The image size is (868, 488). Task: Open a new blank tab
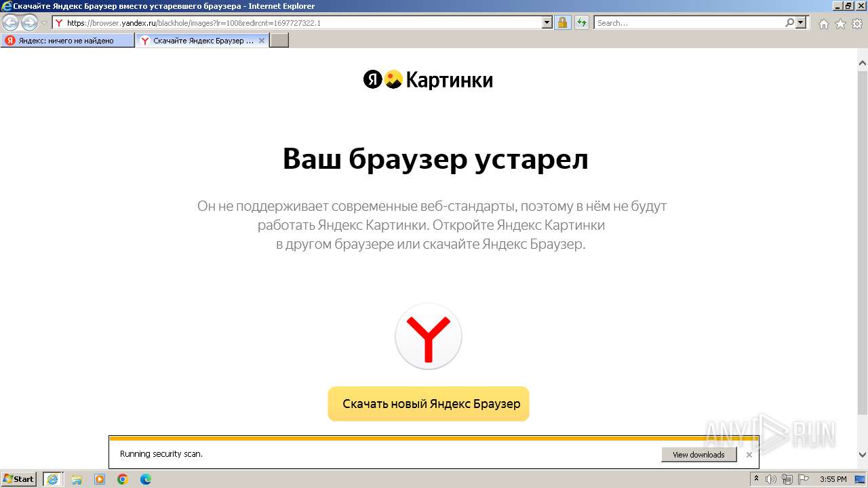point(279,41)
